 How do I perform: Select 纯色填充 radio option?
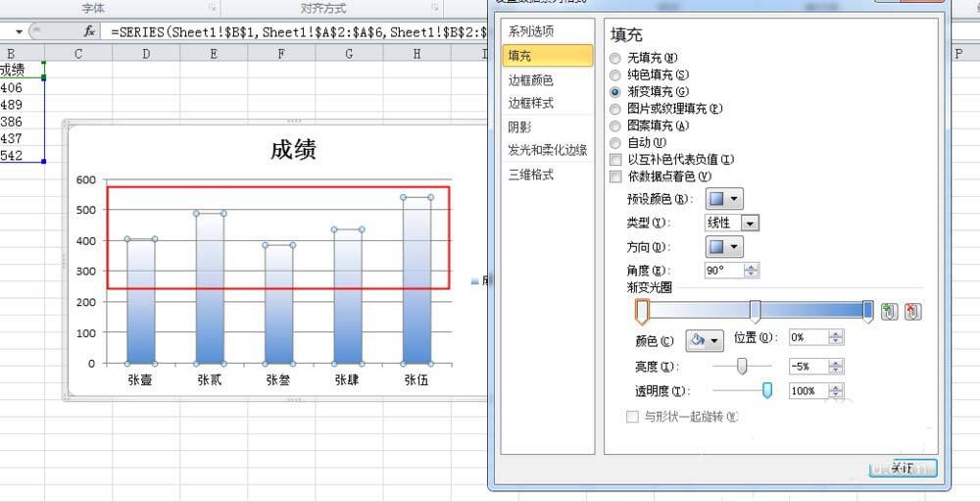coord(615,75)
